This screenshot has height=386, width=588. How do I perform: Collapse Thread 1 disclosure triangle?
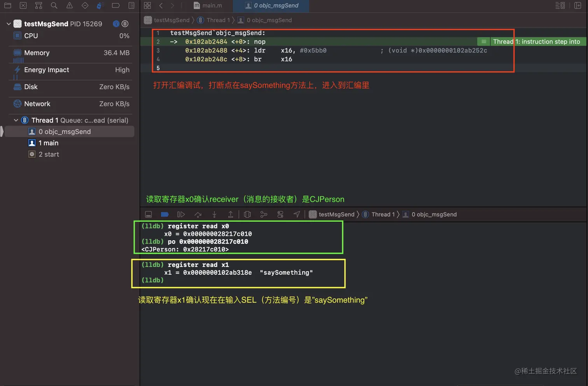(x=16, y=120)
